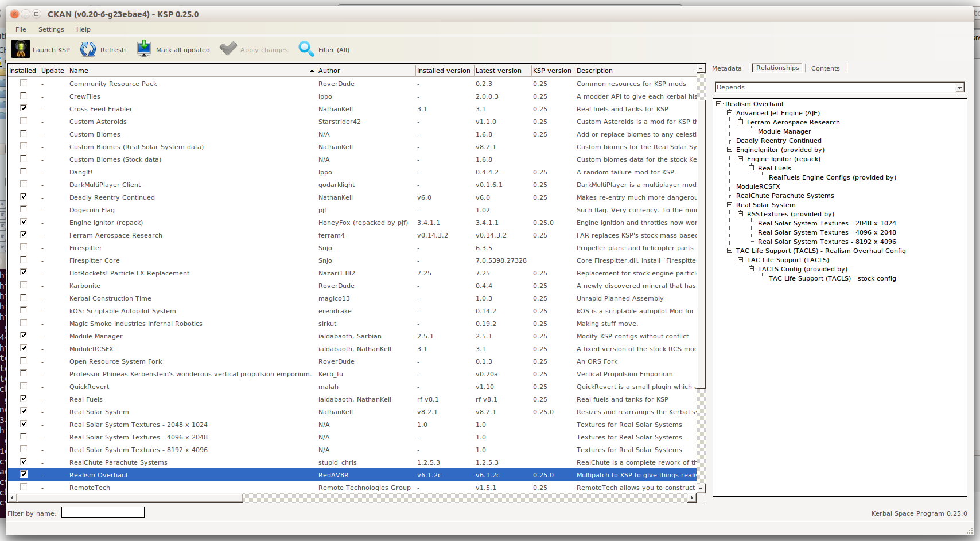980x541 pixels.
Task: Open the Settings menu
Action: [x=51, y=29]
